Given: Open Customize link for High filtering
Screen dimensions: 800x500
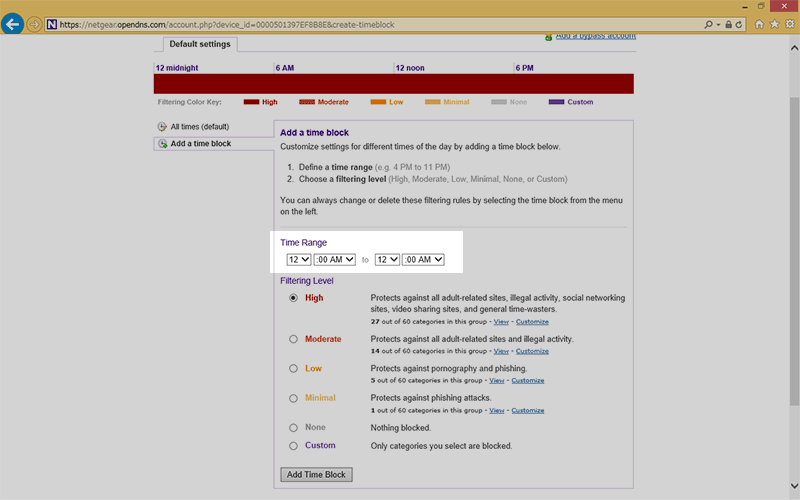Looking at the screenshot, I should [x=532, y=322].
